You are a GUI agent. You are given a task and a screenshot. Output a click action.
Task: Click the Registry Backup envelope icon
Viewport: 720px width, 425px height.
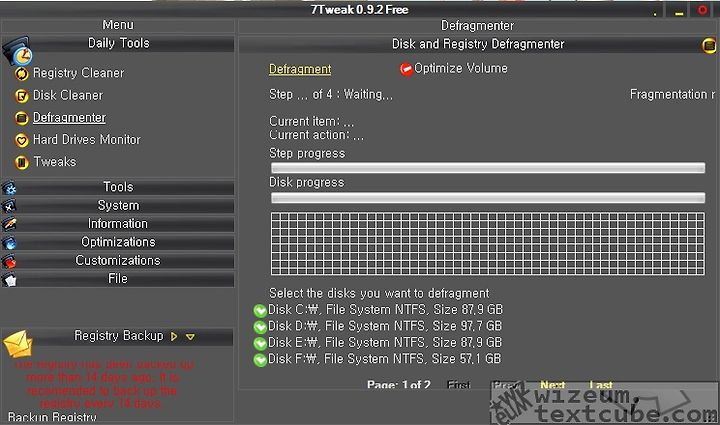18,344
